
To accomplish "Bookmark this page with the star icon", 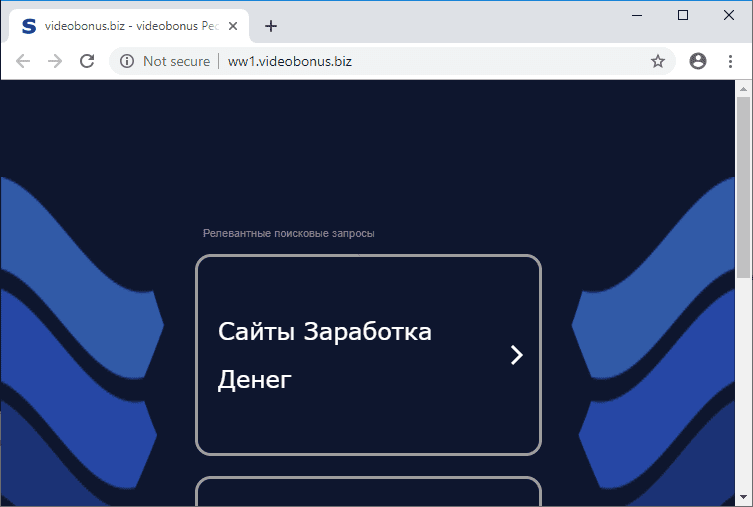I will (x=657, y=61).
